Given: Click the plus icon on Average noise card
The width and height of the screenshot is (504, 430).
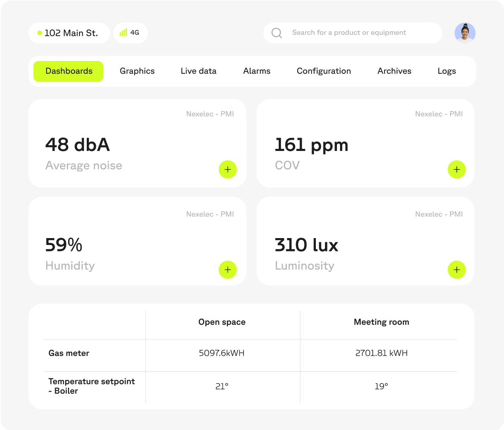Looking at the screenshot, I should pos(227,169).
